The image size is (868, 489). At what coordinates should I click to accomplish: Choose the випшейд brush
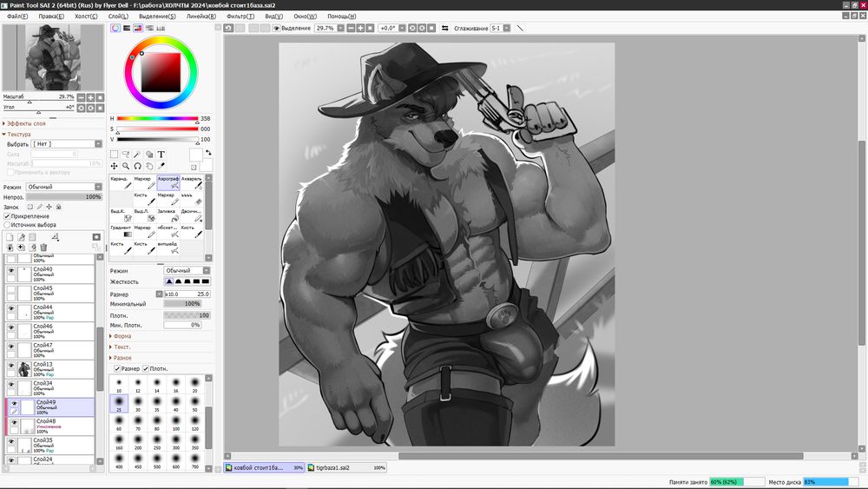click(x=168, y=247)
